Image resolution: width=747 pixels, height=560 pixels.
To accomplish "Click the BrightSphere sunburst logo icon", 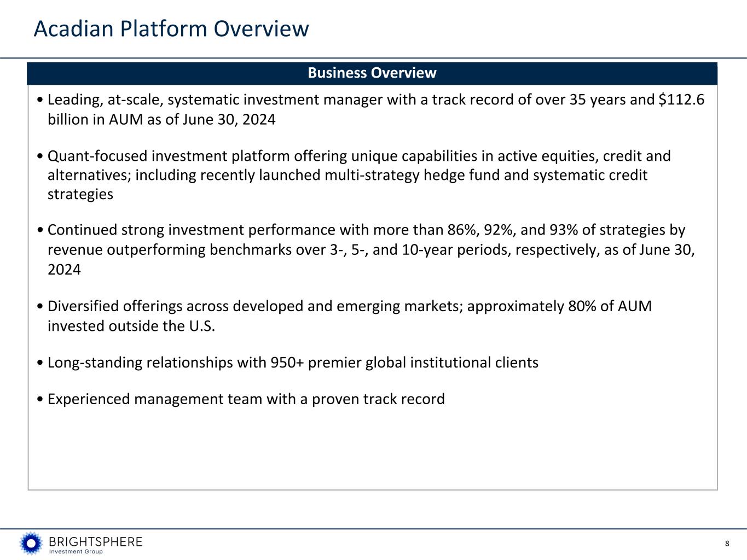I will [31, 543].
